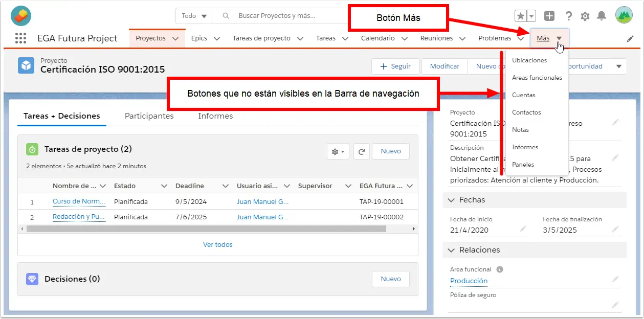Switch to the Informes record tab
This screenshot has width=644, height=319.
pyautogui.click(x=215, y=116)
